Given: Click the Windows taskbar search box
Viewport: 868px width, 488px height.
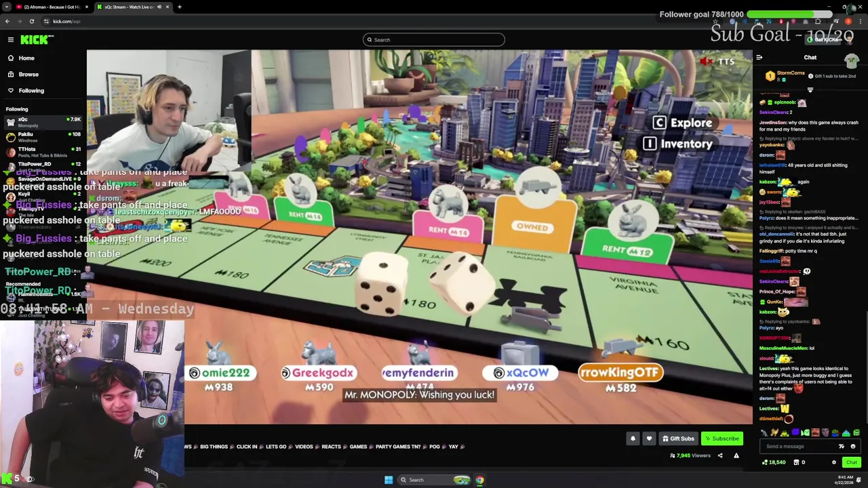Looking at the screenshot, I should click(x=434, y=480).
